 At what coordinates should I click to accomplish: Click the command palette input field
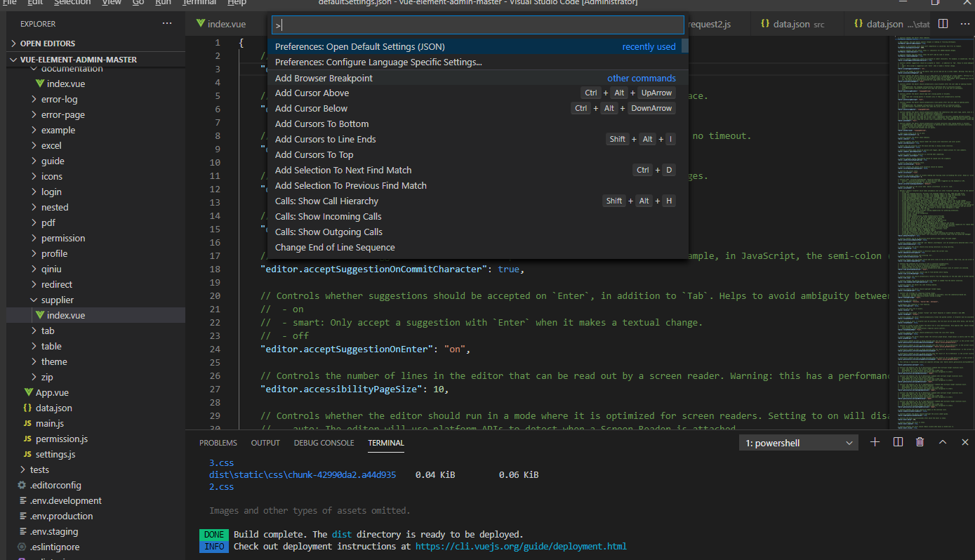tap(477, 25)
